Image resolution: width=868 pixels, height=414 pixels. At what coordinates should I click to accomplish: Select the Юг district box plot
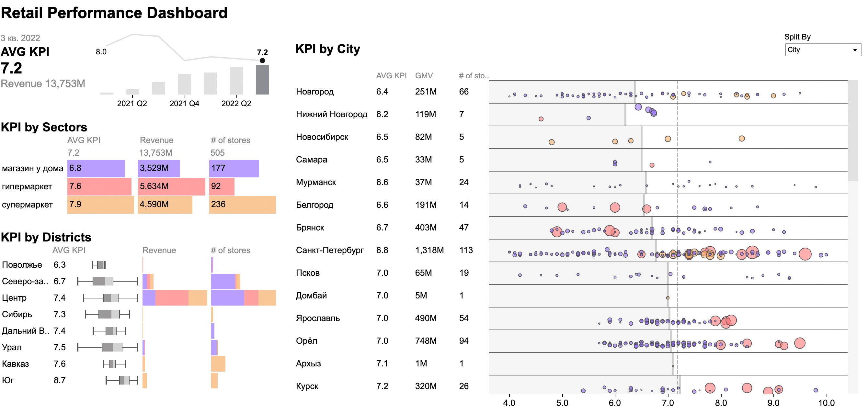(x=122, y=380)
